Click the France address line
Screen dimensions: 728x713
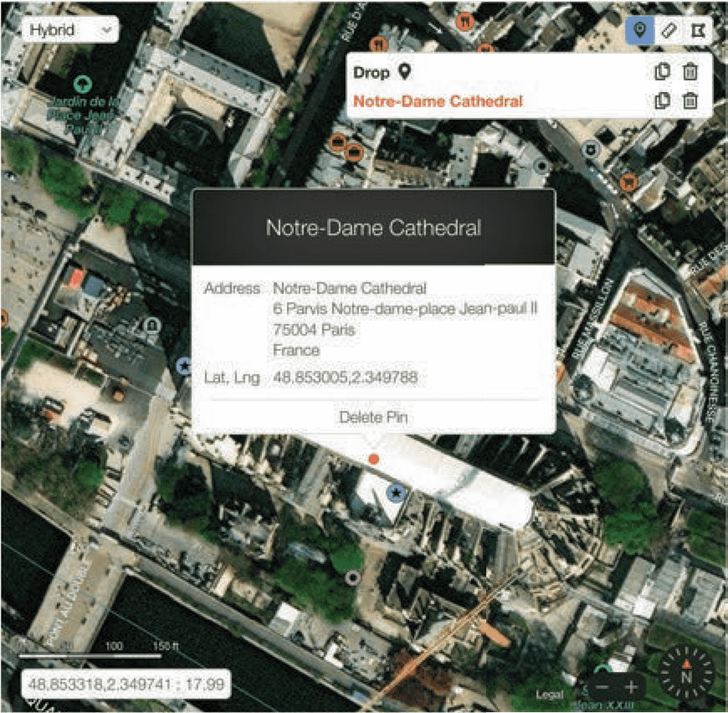click(x=296, y=350)
